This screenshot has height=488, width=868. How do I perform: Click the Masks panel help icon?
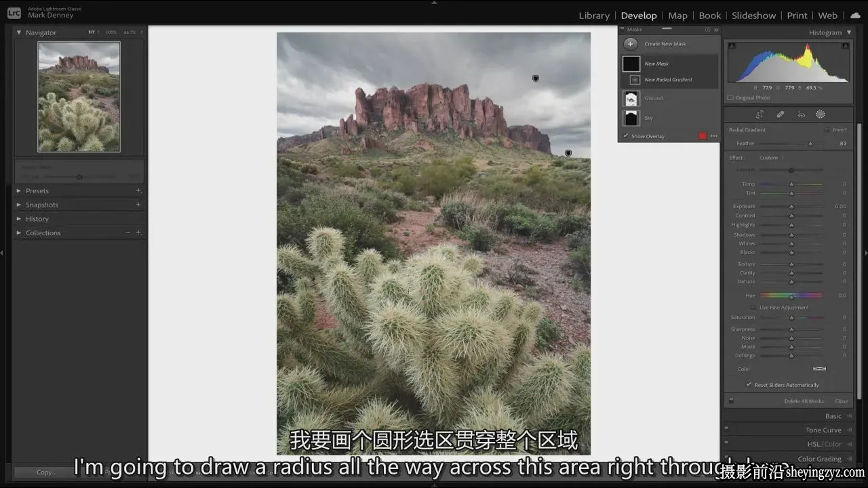tap(708, 30)
